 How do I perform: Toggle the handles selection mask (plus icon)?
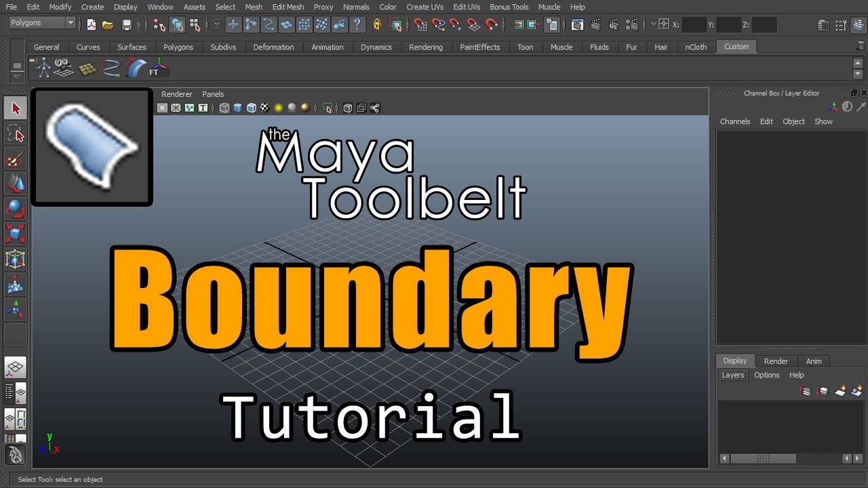point(233,25)
